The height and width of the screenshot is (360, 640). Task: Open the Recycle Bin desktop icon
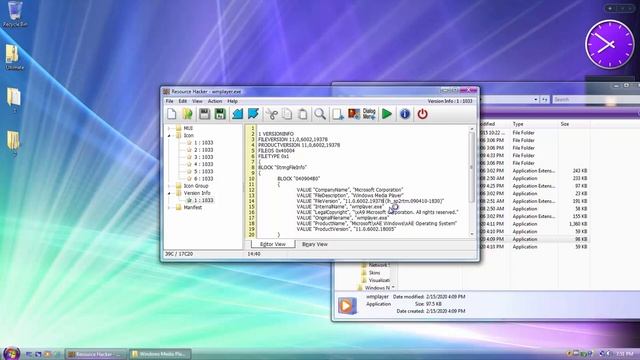pos(15,14)
